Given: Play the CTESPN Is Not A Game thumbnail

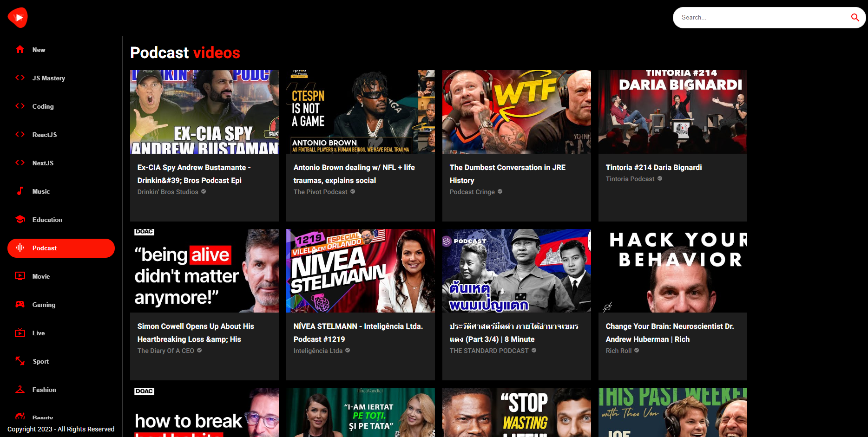Looking at the screenshot, I should click(361, 112).
